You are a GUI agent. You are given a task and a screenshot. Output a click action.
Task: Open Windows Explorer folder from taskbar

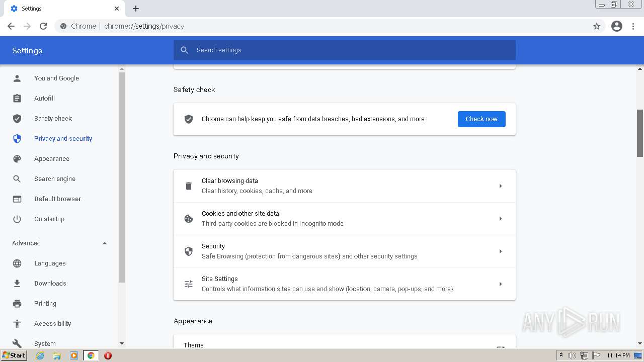point(57,355)
